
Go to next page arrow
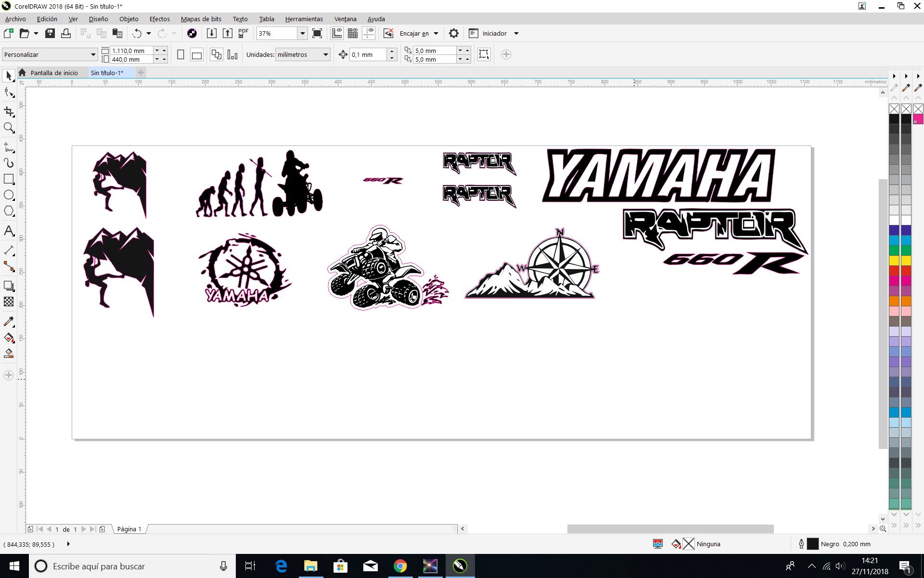(84, 529)
